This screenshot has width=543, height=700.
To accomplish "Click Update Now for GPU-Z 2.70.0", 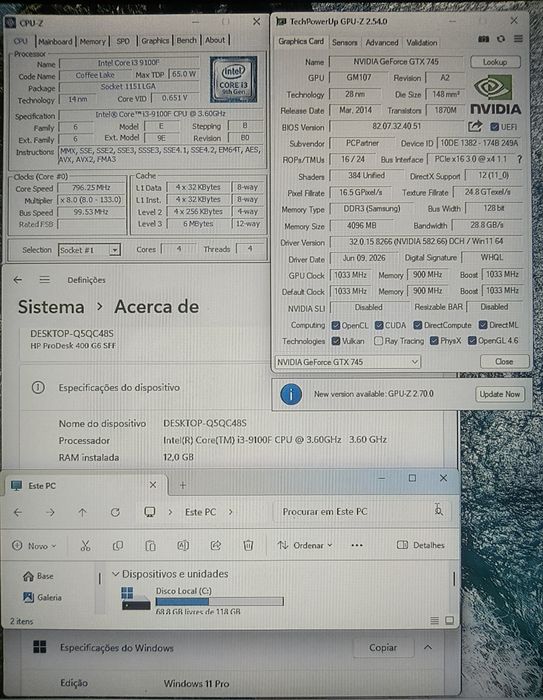I will pos(500,394).
